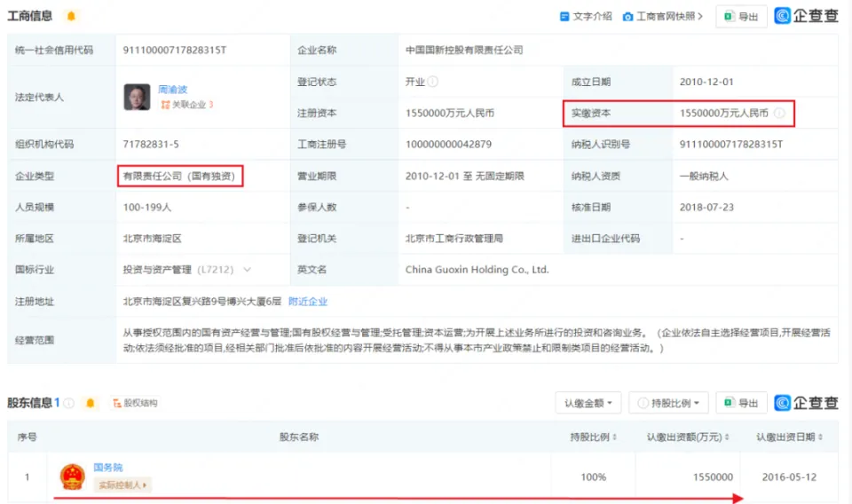Expand the 认缴金额 dropdown
Image resolution: width=852 pixels, height=504 pixels.
[588, 403]
